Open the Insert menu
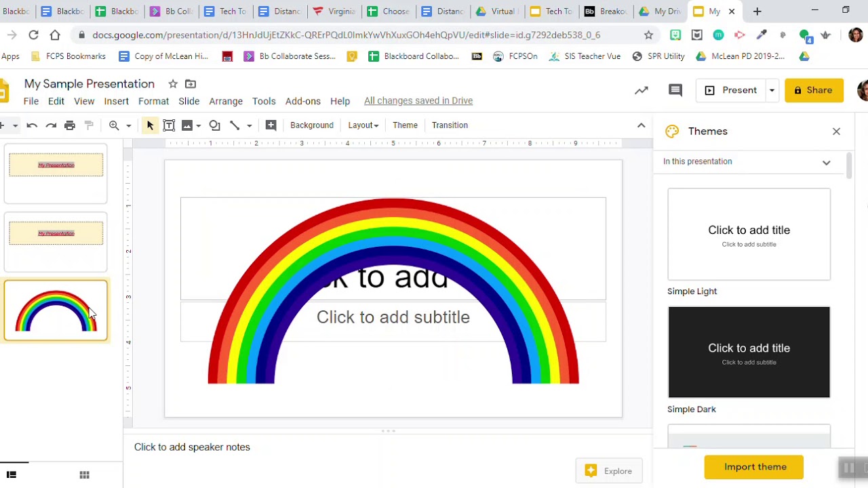The width and height of the screenshot is (868, 488). (117, 101)
